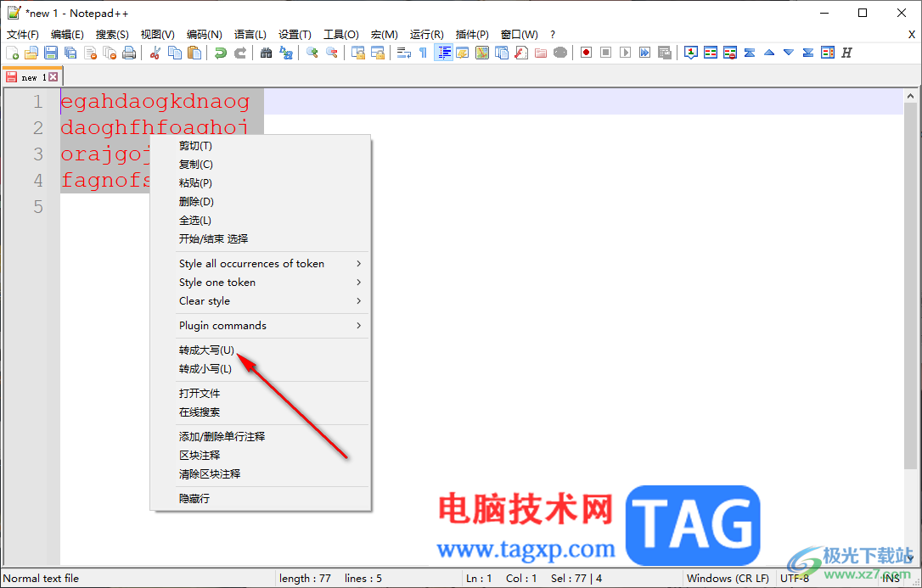Zoom out with the magnifier minus icon
This screenshot has width=922, height=588.
pyautogui.click(x=332, y=53)
